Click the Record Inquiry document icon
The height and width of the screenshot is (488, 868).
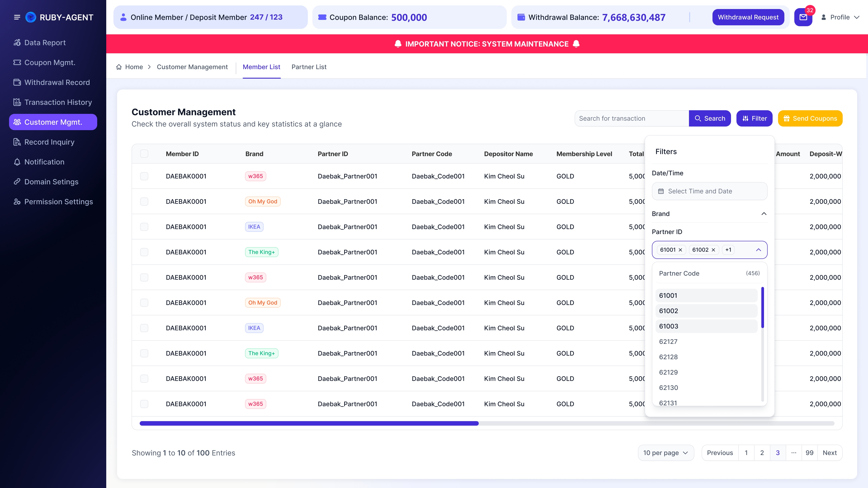pyautogui.click(x=17, y=142)
